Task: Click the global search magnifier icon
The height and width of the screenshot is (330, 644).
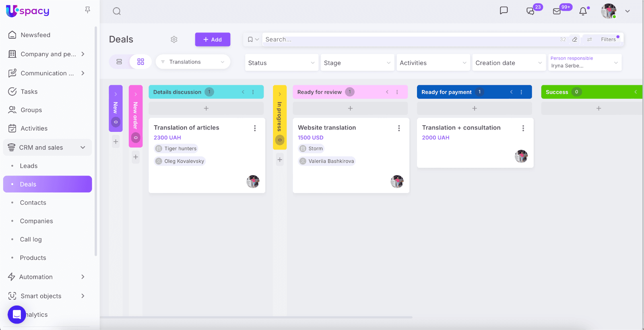Action: (x=117, y=11)
